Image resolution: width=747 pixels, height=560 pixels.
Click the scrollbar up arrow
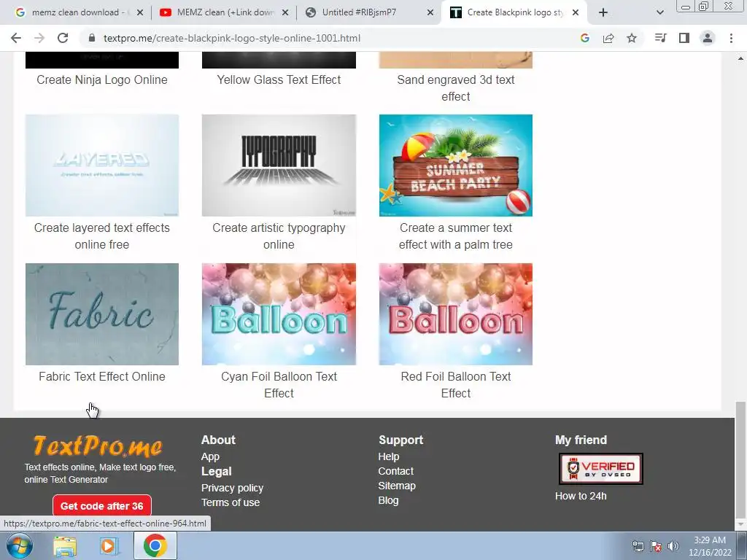[x=740, y=58]
